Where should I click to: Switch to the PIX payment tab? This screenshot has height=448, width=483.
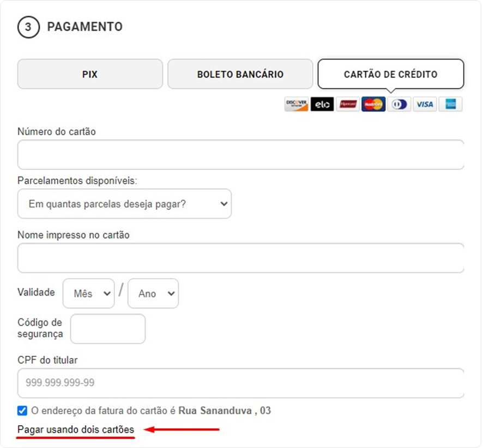point(90,74)
